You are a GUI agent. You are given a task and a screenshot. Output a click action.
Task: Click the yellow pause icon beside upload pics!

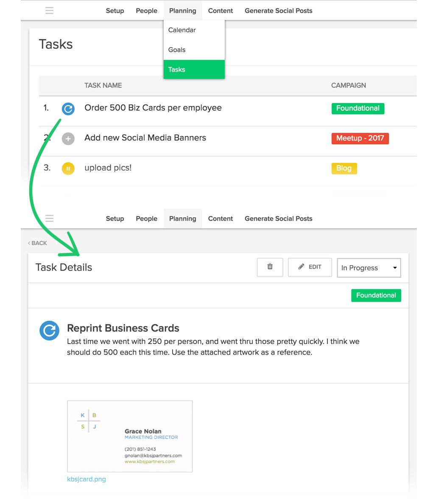(68, 168)
